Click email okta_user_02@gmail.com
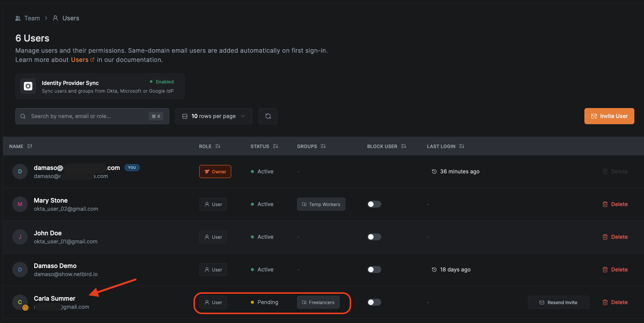644x323 pixels. coord(66,209)
